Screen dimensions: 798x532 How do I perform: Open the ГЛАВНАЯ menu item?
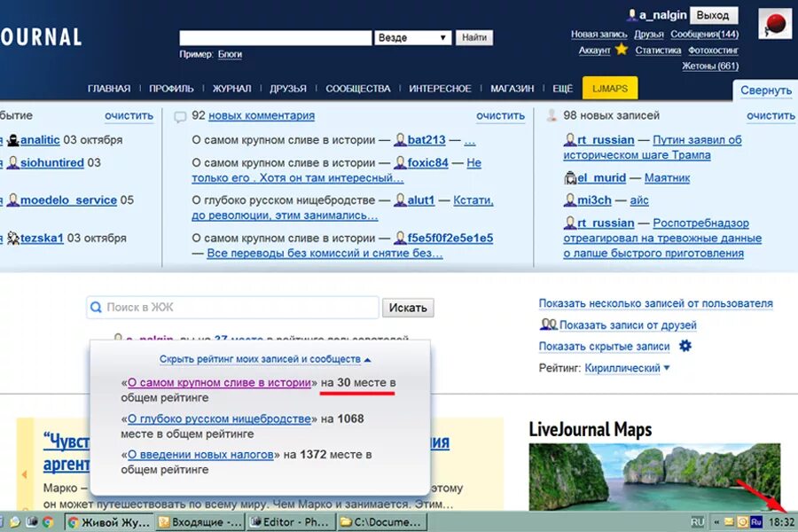109,89
